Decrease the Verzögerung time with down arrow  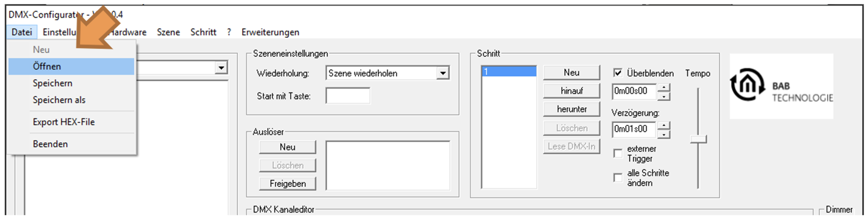coord(663,134)
